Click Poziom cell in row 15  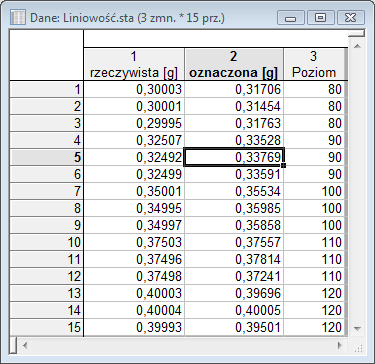314,328
